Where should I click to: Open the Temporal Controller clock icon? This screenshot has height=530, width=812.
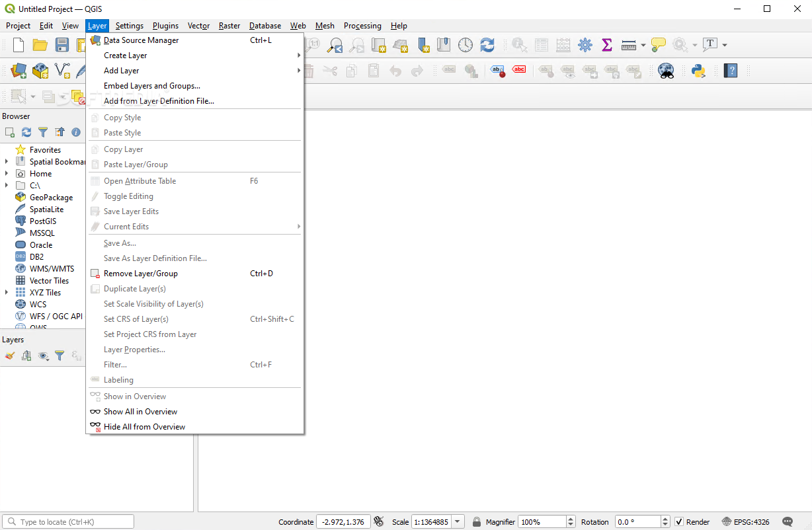466,45
